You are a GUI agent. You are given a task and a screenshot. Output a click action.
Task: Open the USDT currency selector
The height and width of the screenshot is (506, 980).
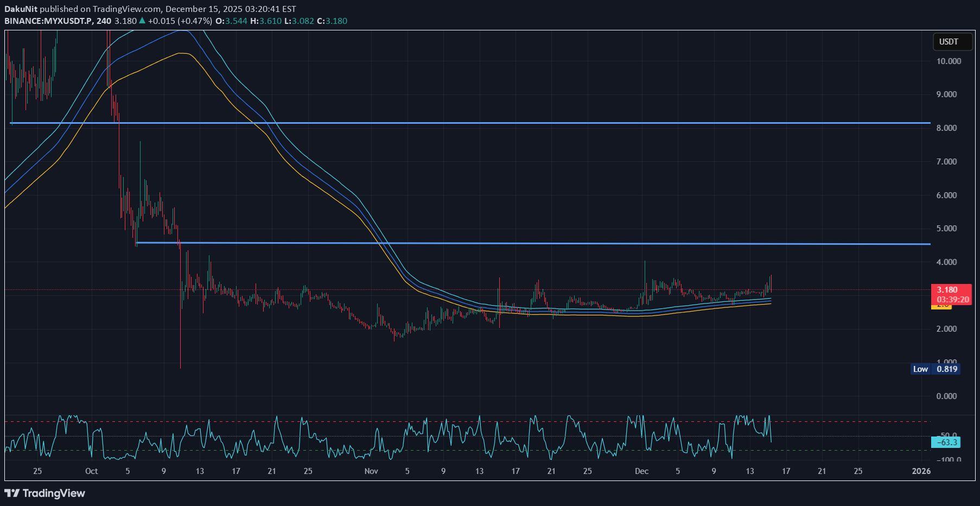[x=949, y=42]
